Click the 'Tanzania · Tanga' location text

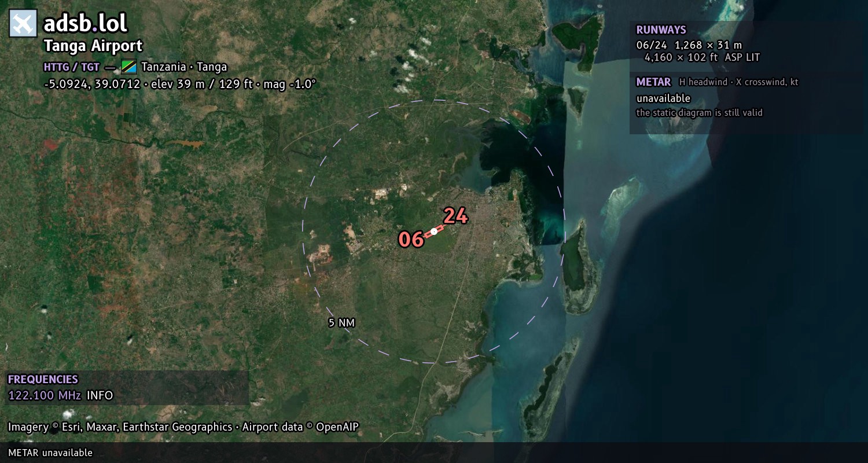184,67
